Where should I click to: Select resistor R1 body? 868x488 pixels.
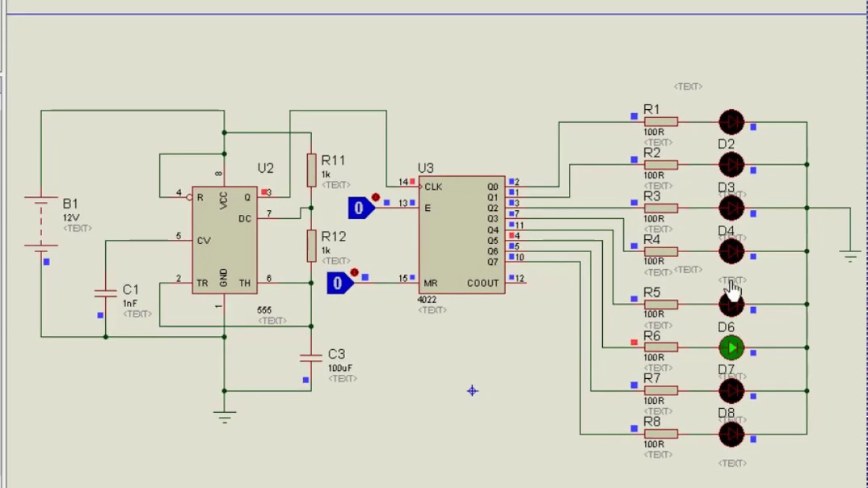pyautogui.click(x=660, y=123)
